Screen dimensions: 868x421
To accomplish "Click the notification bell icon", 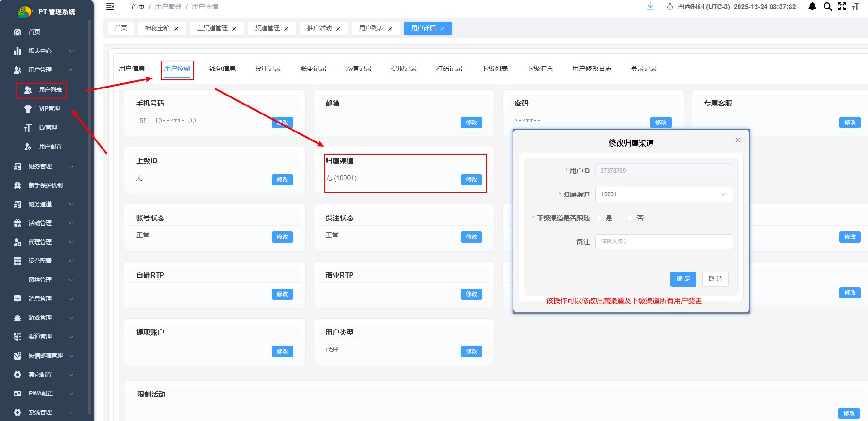I will pyautogui.click(x=812, y=7).
